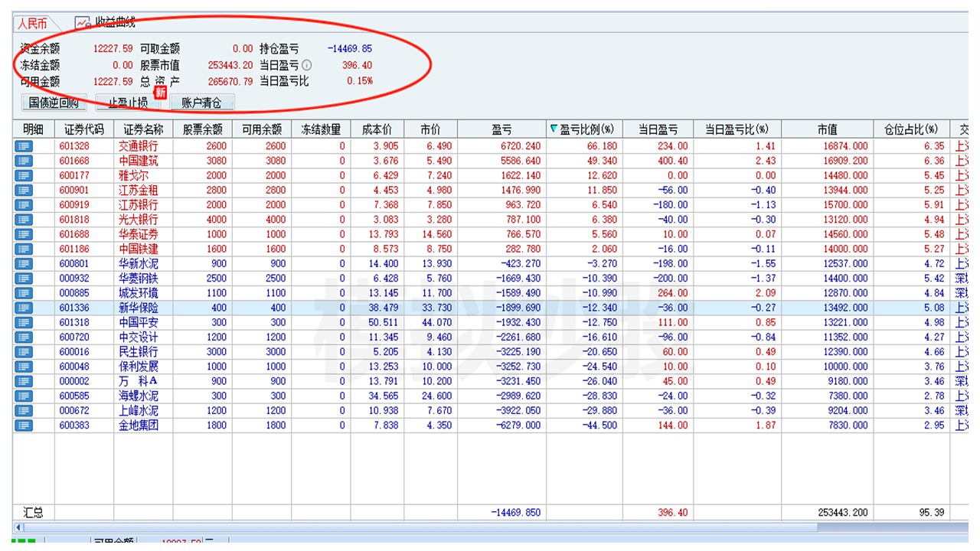Select stock code 000002

point(74,381)
